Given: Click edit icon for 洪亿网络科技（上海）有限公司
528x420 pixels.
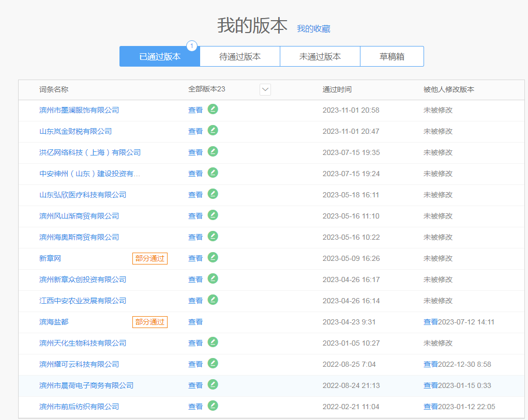Looking at the screenshot, I should tap(213, 152).
